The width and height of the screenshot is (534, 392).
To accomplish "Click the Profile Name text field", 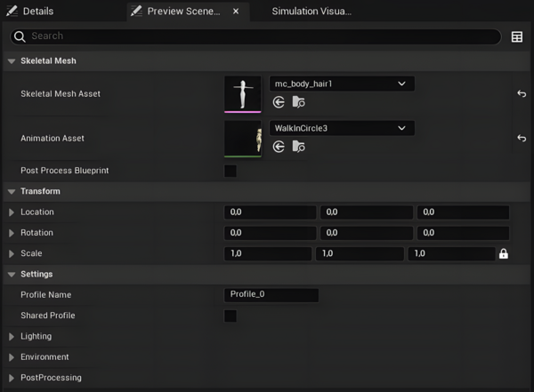I will pyautogui.click(x=271, y=295).
